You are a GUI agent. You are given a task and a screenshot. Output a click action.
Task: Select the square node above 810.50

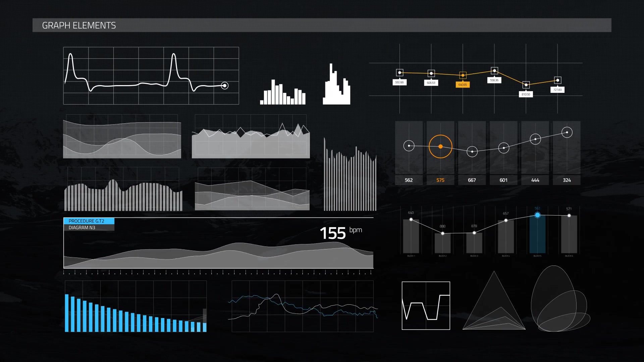(x=526, y=85)
